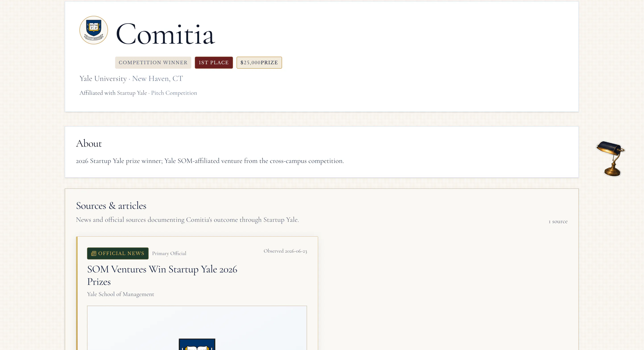Image resolution: width=644 pixels, height=350 pixels.
Task: Click the 2026 Startup Yale prize winner description
Action: (x=210, y=161)
